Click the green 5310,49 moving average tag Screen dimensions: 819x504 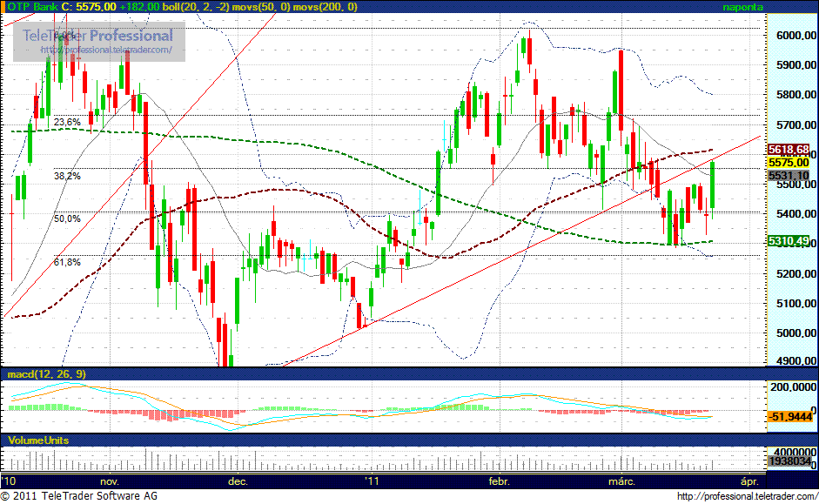pos(789,241)
